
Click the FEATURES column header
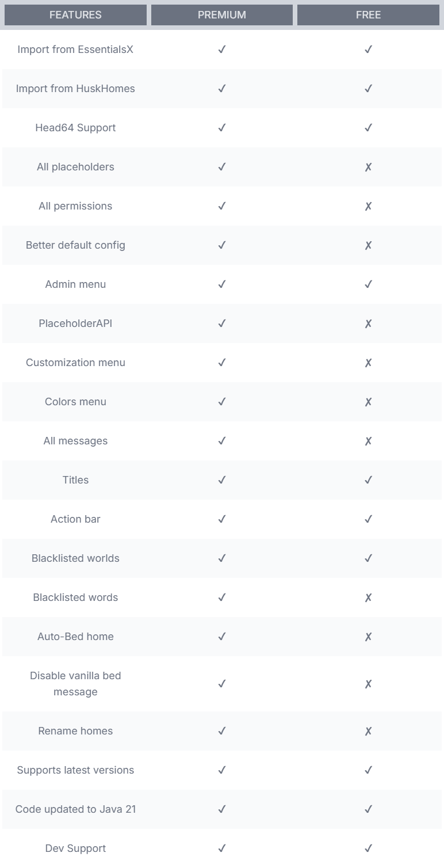(x=75, y=15)
